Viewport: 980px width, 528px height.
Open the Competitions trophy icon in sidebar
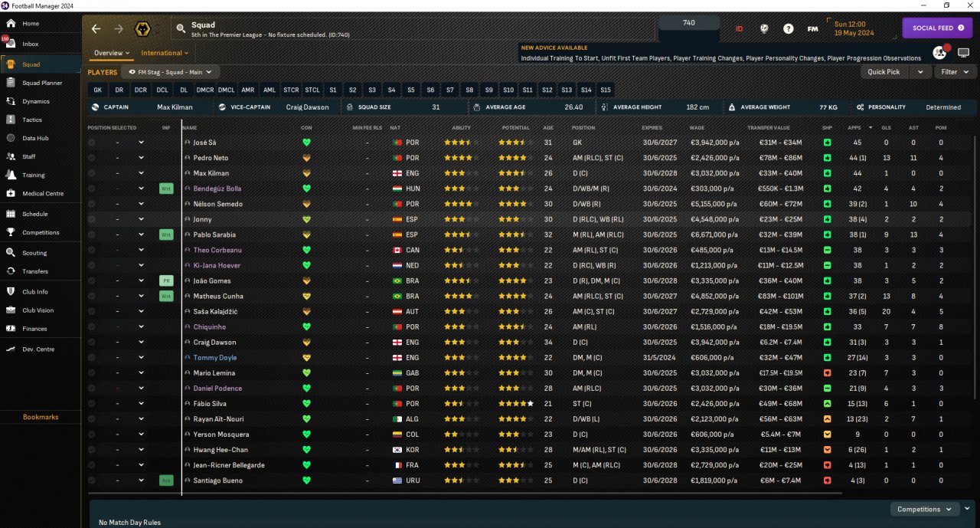click(11, 232)
